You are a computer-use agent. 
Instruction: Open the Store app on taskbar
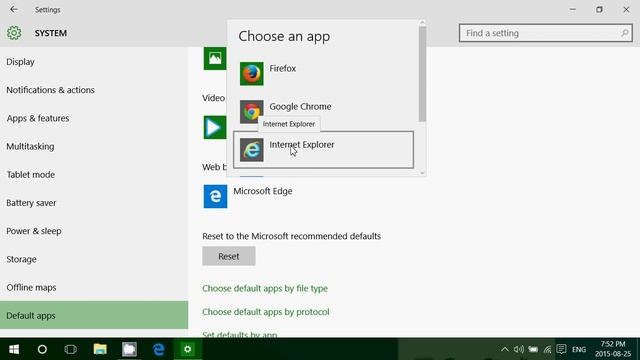[x=129, y=349]
